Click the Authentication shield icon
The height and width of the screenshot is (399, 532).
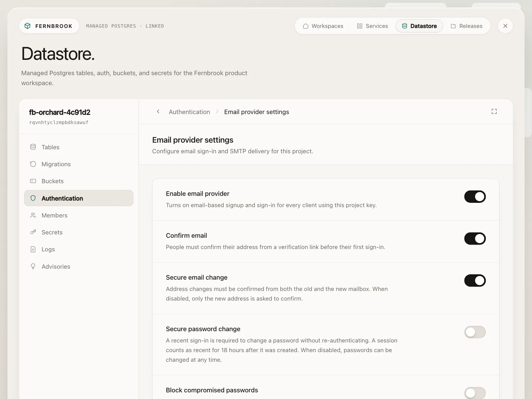coord(33,198)
